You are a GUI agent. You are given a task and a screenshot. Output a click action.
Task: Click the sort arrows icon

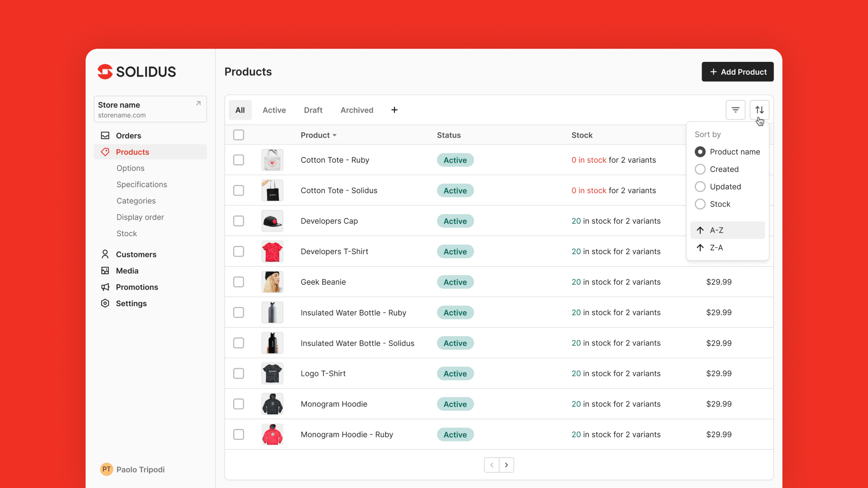(759, 110)
